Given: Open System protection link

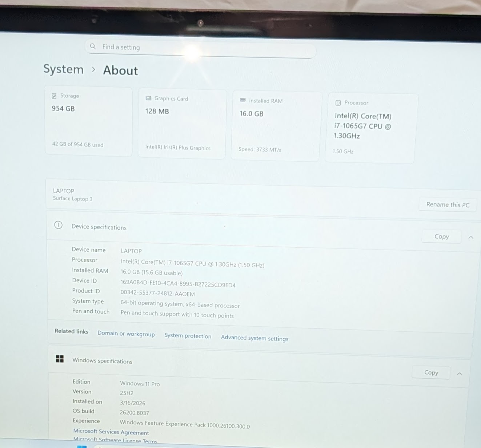Looking at the screenshot, I should 188,336.
